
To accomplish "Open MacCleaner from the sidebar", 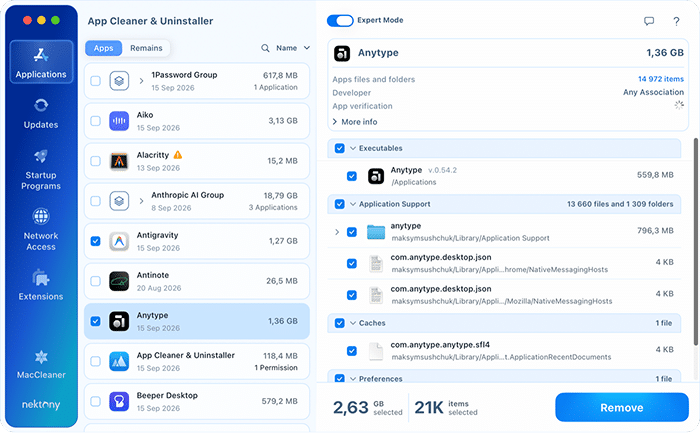I will [41, 364].
